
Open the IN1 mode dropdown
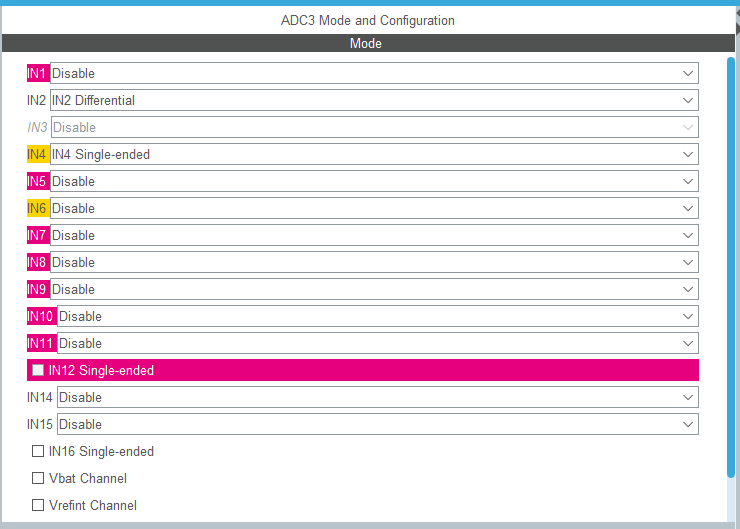374,73
